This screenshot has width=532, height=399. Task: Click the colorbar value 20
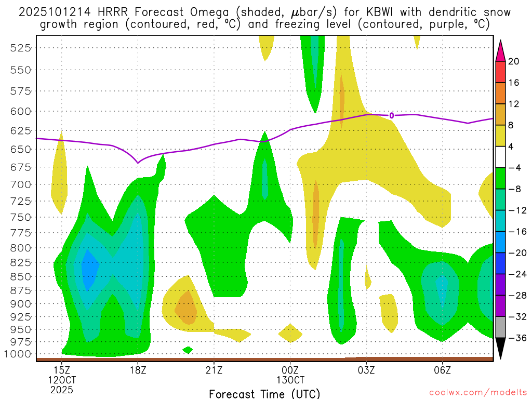pyautogui.click(x=513, y=61)
